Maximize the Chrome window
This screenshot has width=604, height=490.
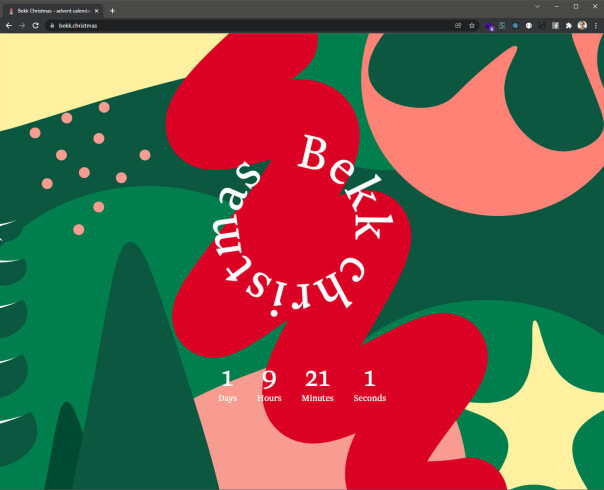click(576, 6)
